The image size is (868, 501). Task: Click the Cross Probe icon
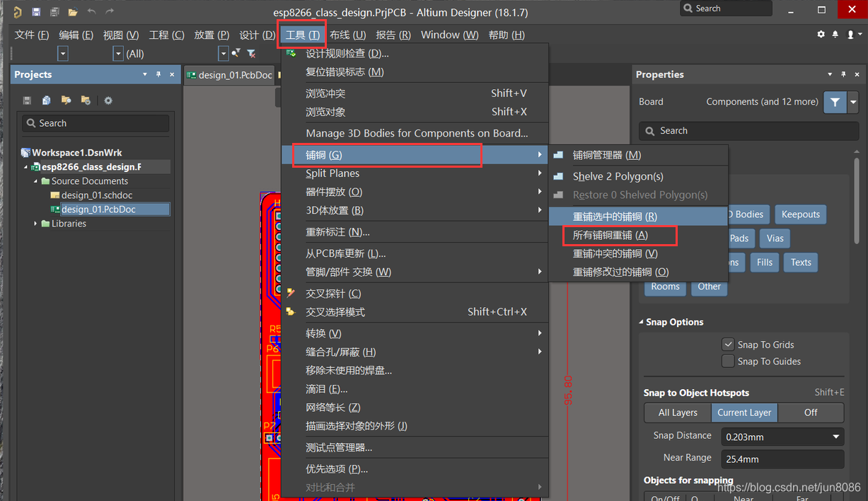pos(291,293)
